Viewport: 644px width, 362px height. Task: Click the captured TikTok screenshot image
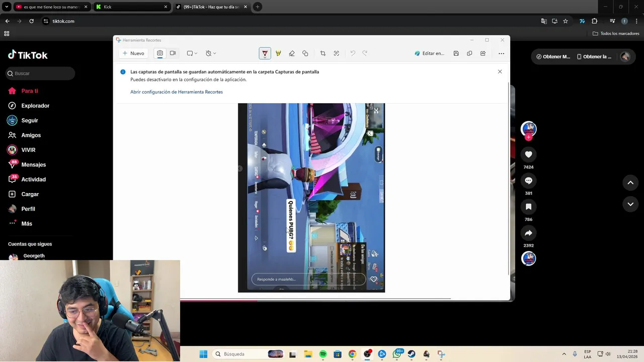coord(311,198)
